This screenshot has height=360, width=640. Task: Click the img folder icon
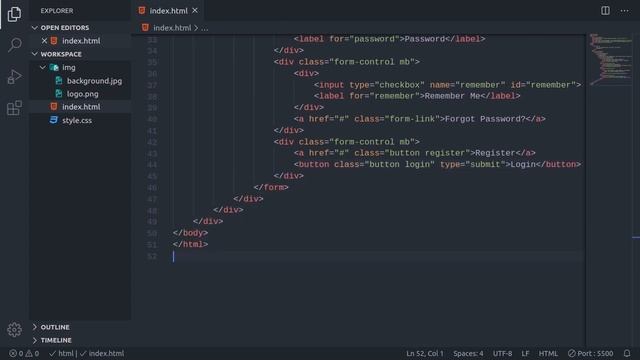tap(54, 67)
